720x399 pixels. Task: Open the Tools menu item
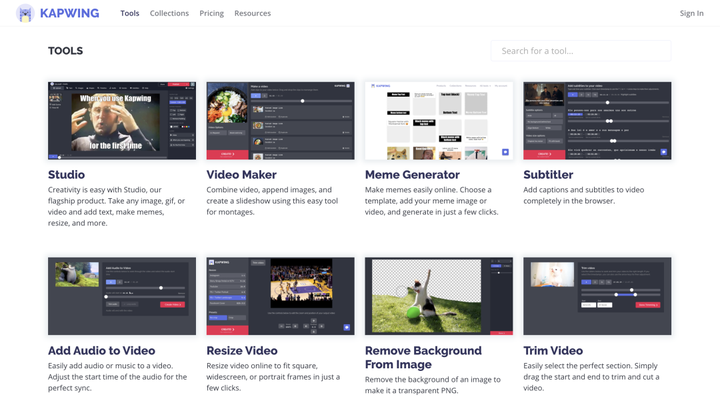[x=129, y=13]
